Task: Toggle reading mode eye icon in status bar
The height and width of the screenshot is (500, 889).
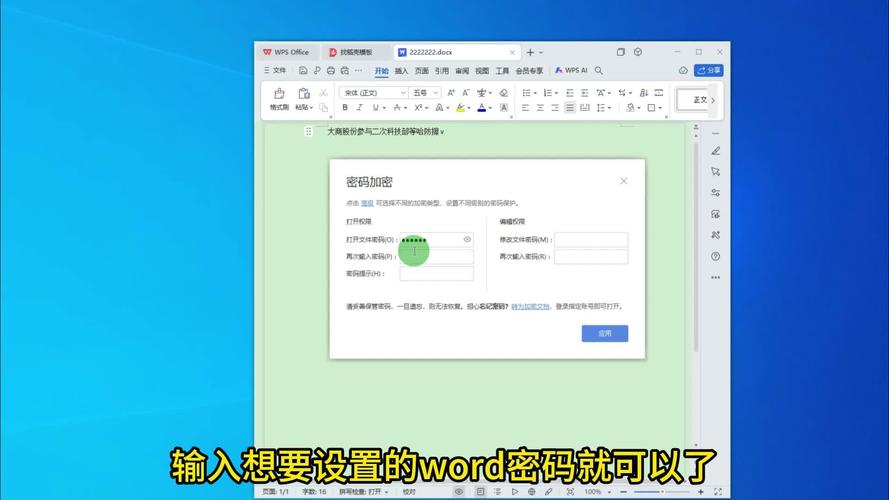Action: [459, 491]
